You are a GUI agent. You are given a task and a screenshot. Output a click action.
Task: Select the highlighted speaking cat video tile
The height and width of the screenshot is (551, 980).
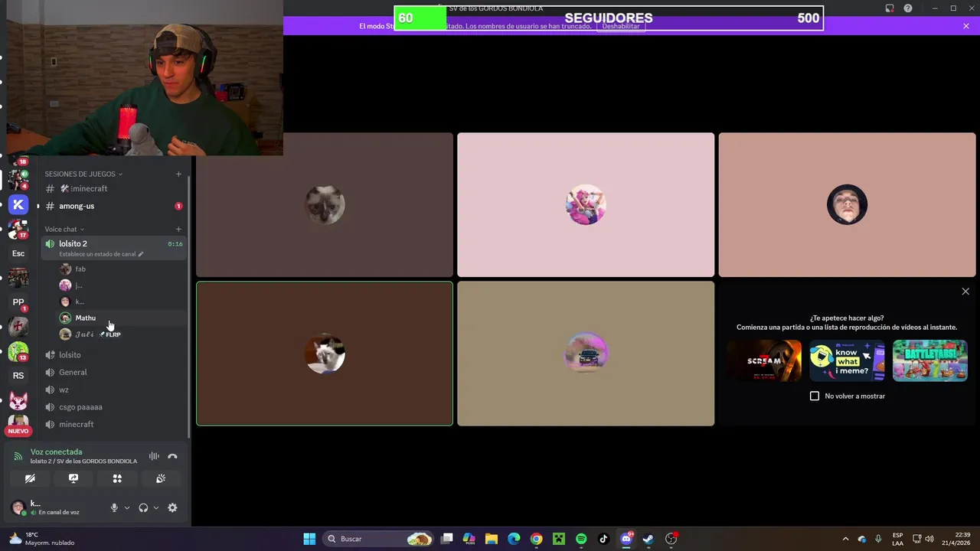click(x=325, y=354)
